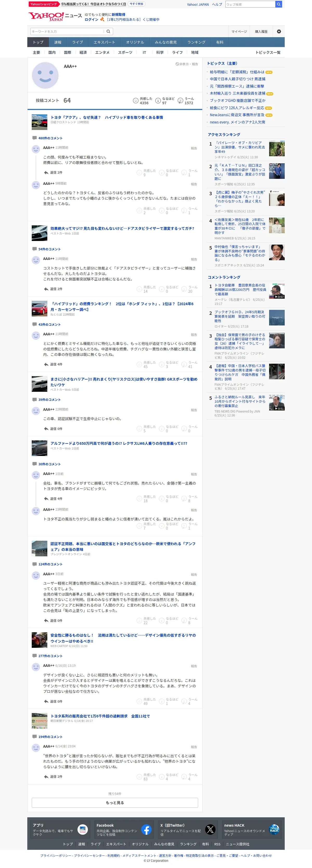Open the red Prius article thumbnail

click(x=40, y=309)
